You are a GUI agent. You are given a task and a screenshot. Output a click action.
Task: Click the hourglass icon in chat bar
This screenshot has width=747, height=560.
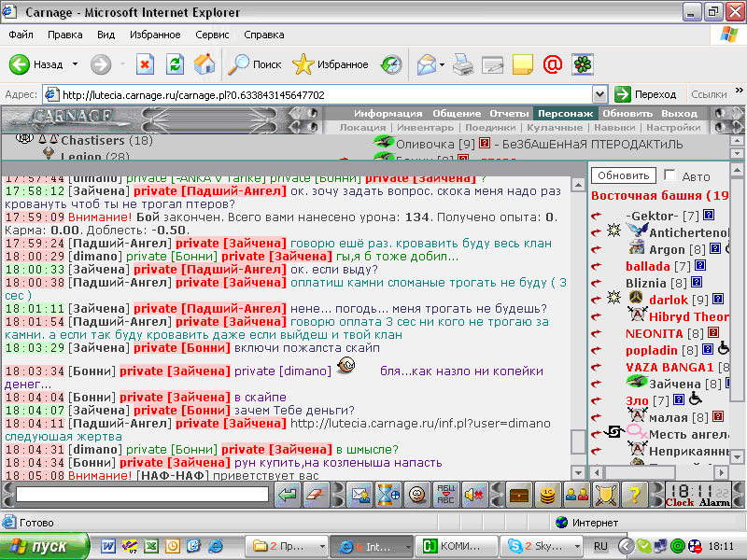click(388, 495)
